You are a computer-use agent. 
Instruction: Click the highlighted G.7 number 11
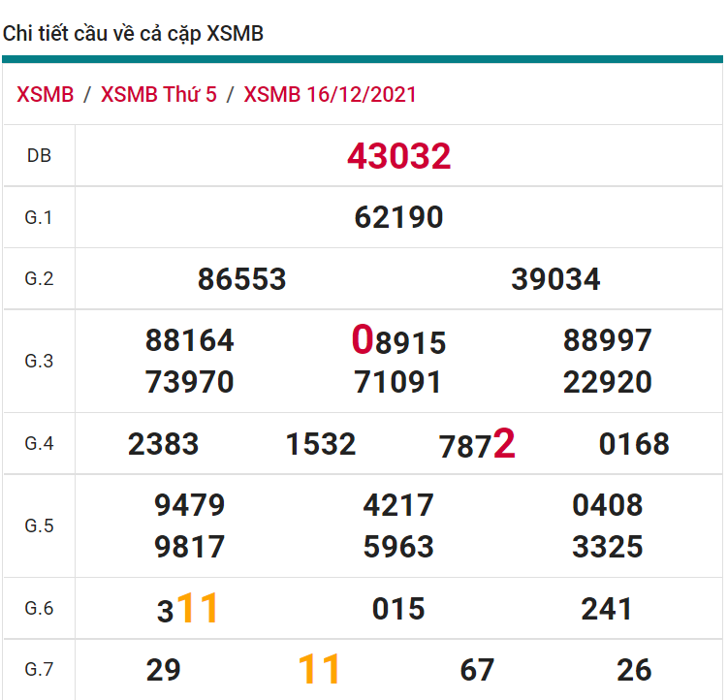tap(319, 670)
